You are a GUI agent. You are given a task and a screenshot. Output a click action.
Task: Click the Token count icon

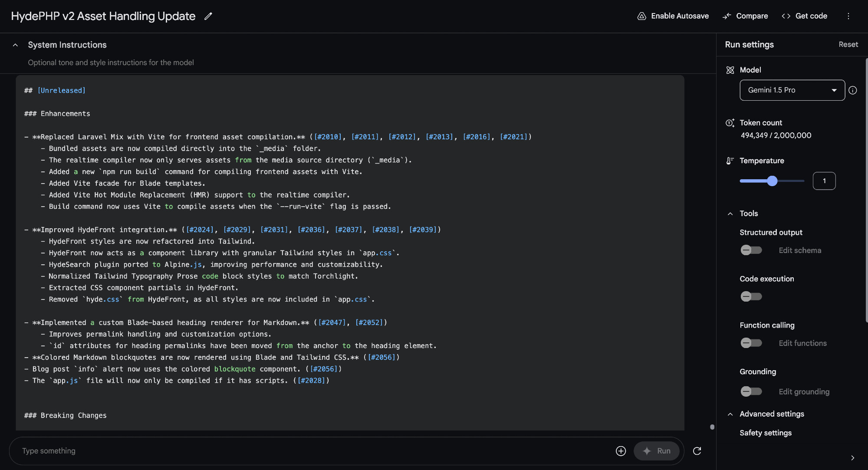tap(730, 123)
